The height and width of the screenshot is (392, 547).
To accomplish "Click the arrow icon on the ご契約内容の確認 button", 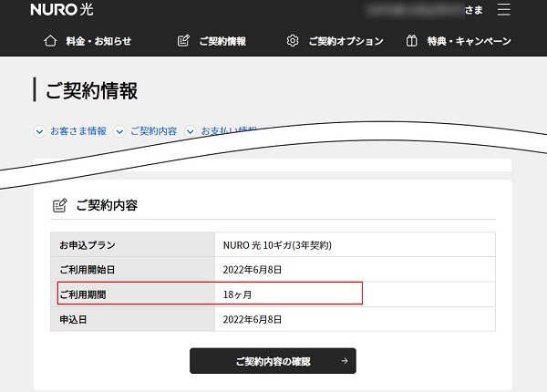I will (345, 361).
